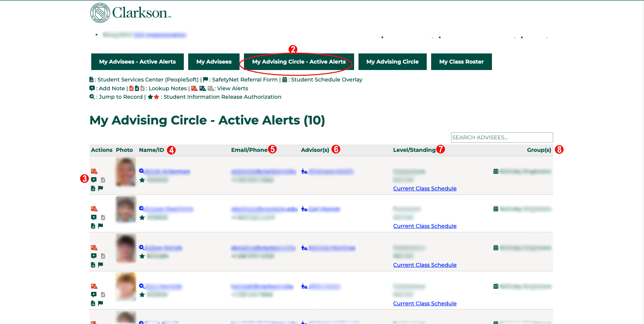Jump to Record for the third student
644x324 pixels.
141,248
